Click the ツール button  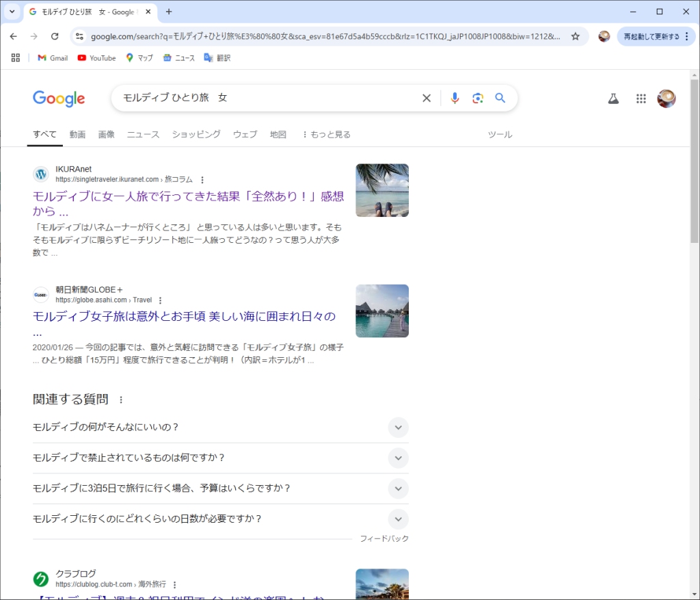pyautogui.click(x=500, y=135)
